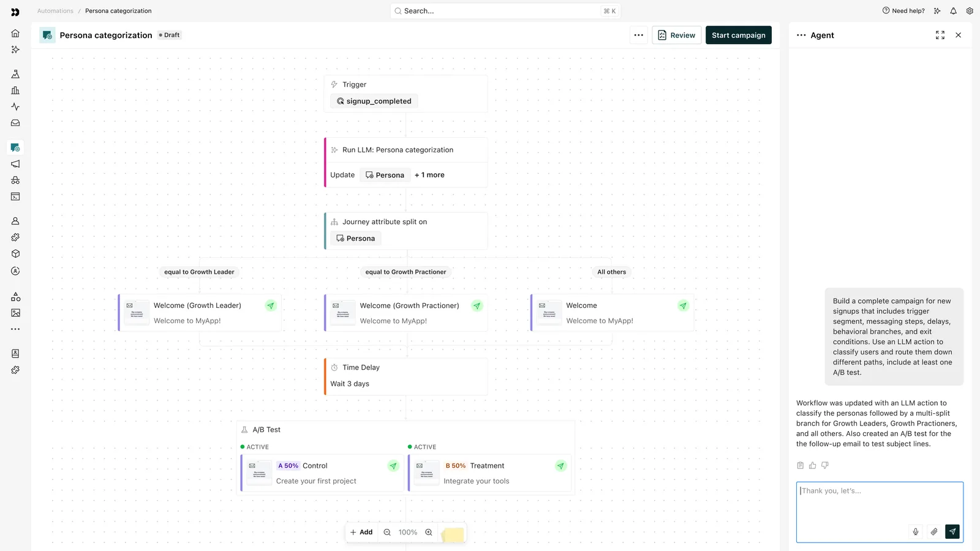Open the Home icon in sidebar
The height and width of the screenshot is (551, 980).
click(15, 33)
